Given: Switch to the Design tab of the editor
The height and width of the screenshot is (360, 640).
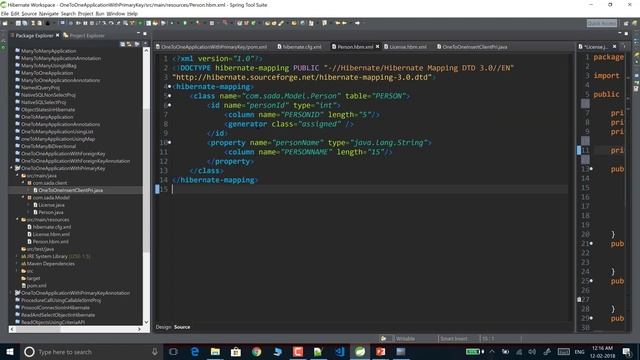Looking at the screenshot, I should (x=163, y=327).
